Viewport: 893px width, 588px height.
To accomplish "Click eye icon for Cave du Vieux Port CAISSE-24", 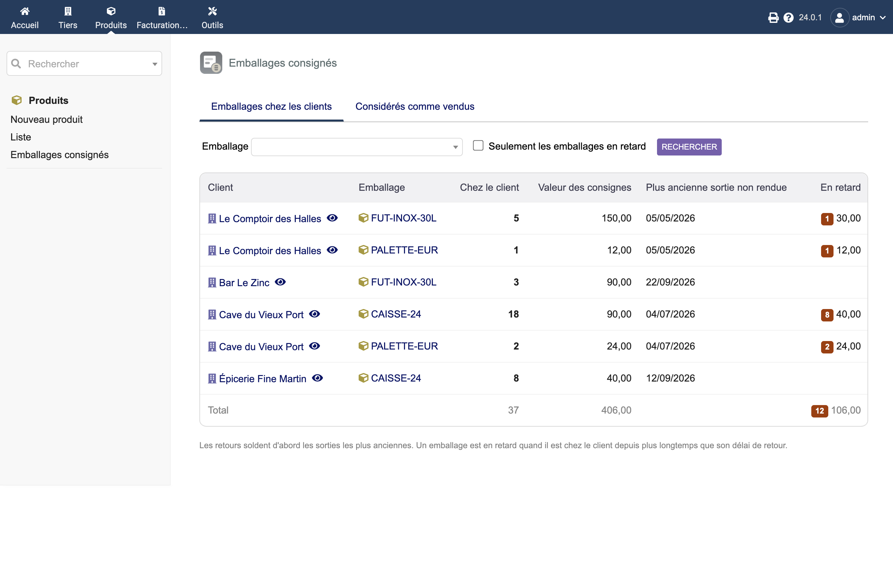I will click(x=314, y=314).
